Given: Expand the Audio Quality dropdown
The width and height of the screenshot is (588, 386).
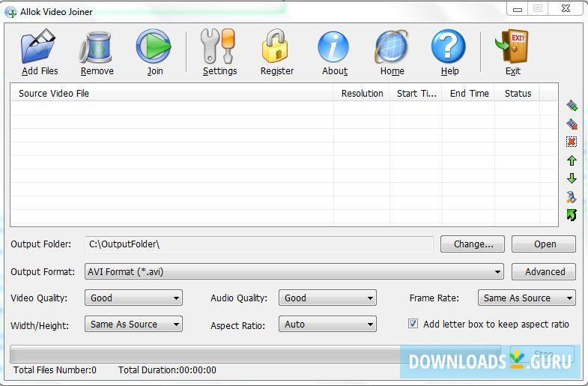Looking at the screenshot, I should [327, 298].
